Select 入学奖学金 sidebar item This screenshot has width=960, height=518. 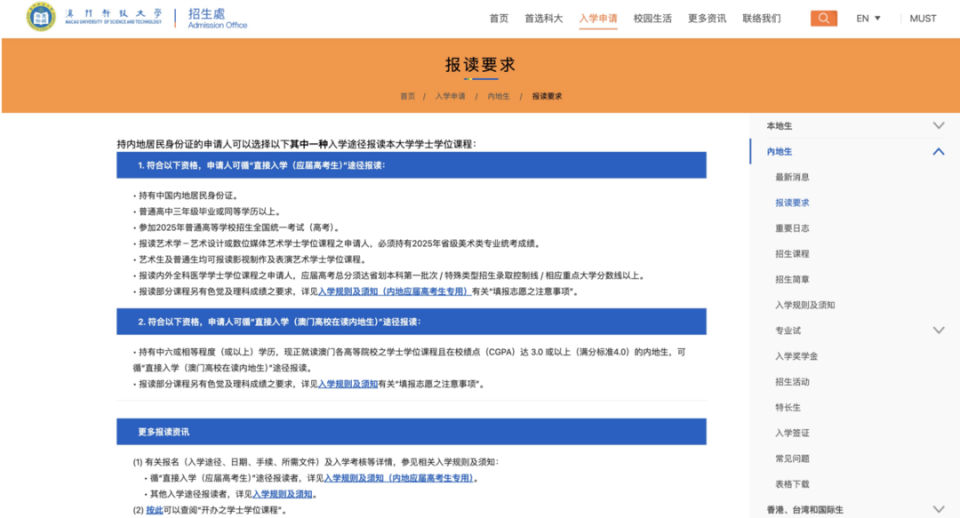(x=796, y=356)
